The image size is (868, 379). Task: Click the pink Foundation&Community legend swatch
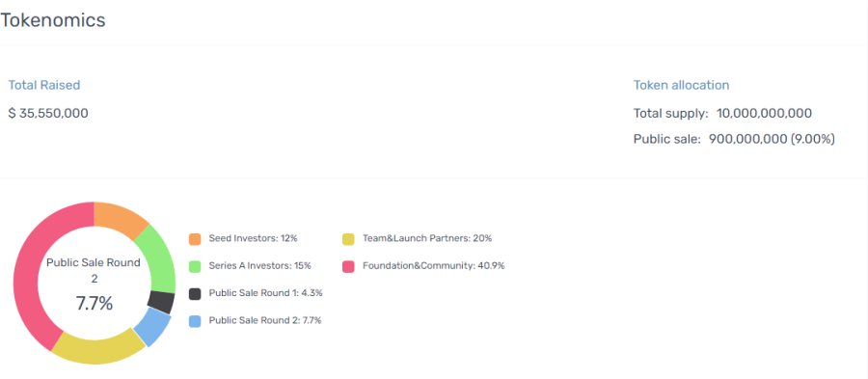point(348,266)
